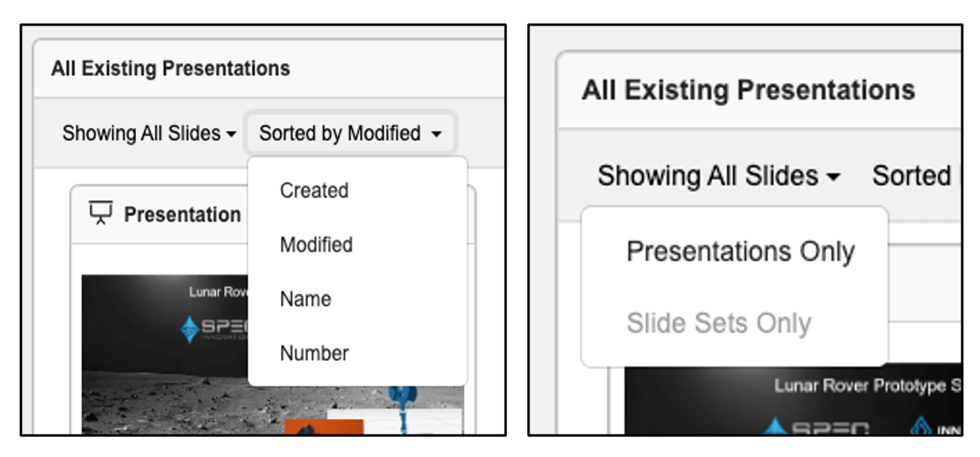The height and width of the screenshot is (457, 980).
Task: Click All Existing Presentations header in right panel
Action: tap(748, 90)
